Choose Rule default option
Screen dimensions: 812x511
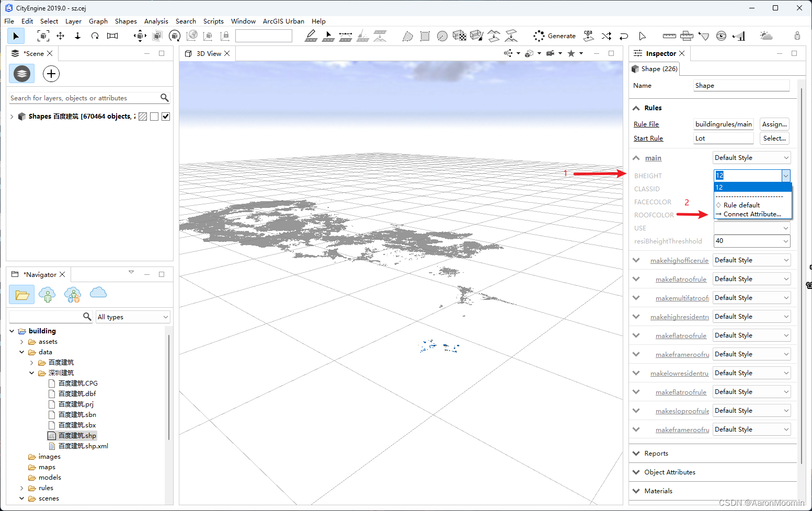coord(741,205)
